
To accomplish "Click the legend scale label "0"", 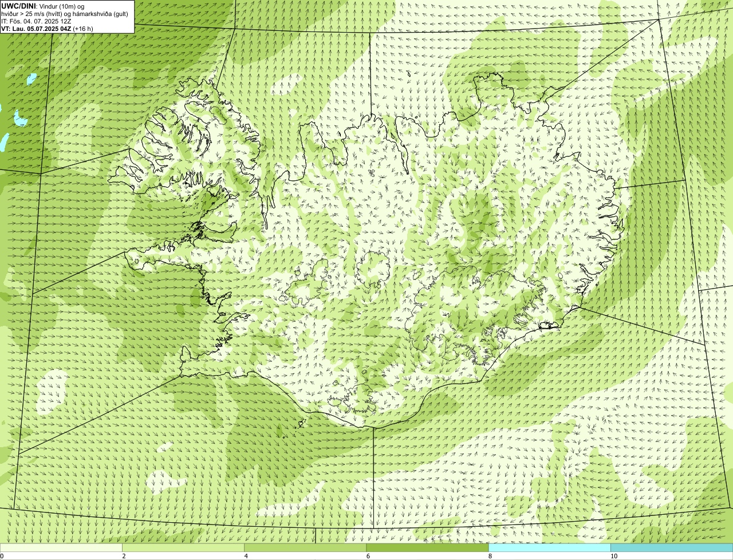I will coord(2,556).
